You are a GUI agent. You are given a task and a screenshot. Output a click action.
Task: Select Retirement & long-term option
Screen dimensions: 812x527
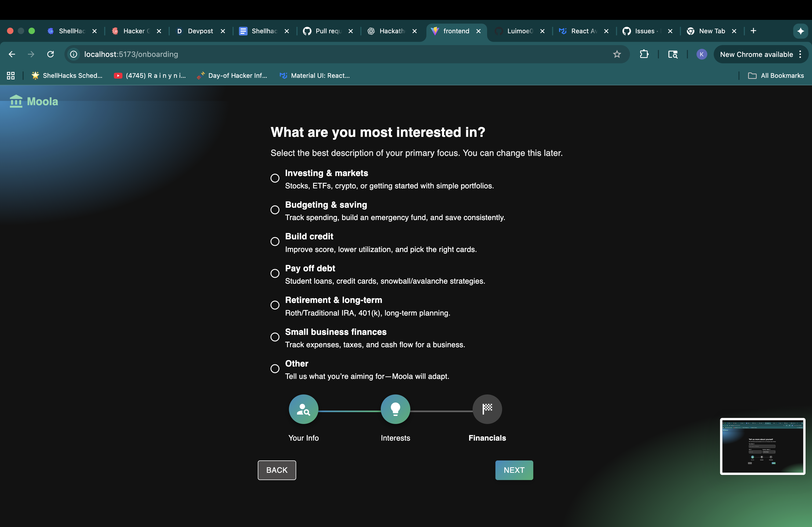coord(275,305)
